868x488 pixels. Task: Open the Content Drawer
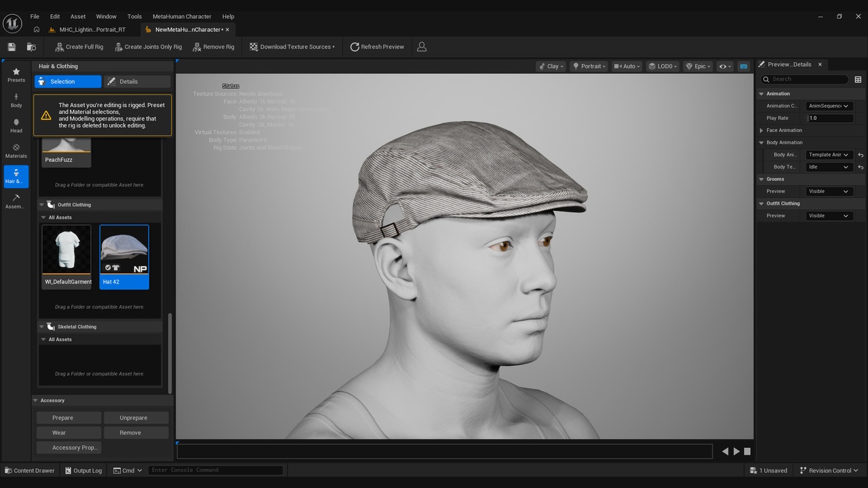point(30,470)
